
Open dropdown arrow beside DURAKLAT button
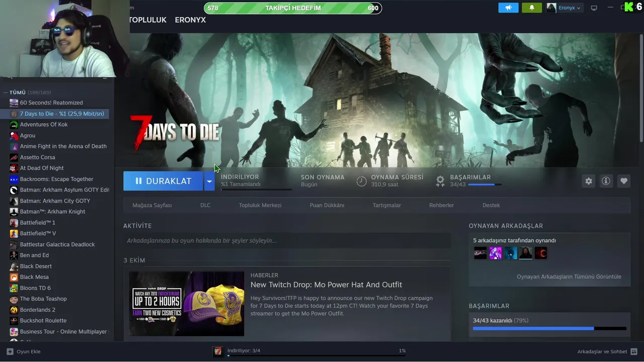click(x=209, y=181)
